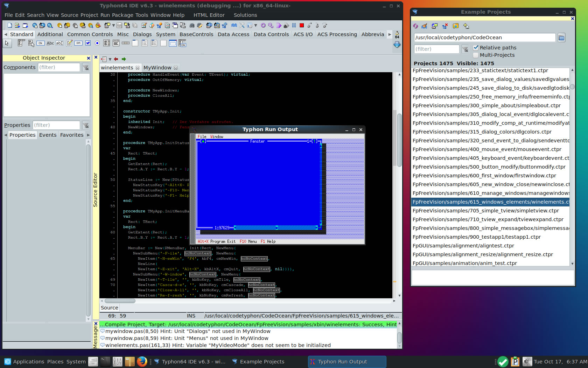The height and width of the screenshot is (368, 588).
Task: Pick the TLabel 'Abc' component icon
Action: 50,43
